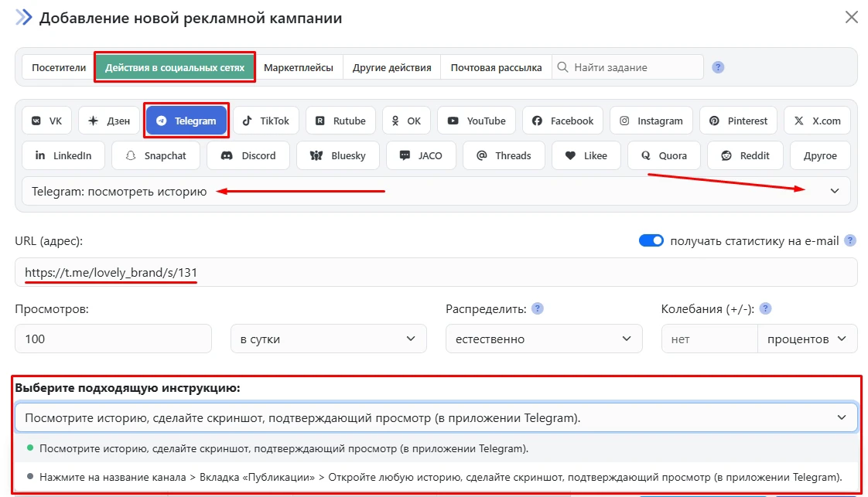Viewport: 868px width, 497px height.
Task: Click the Другое platform button
Action: point(820,155)
